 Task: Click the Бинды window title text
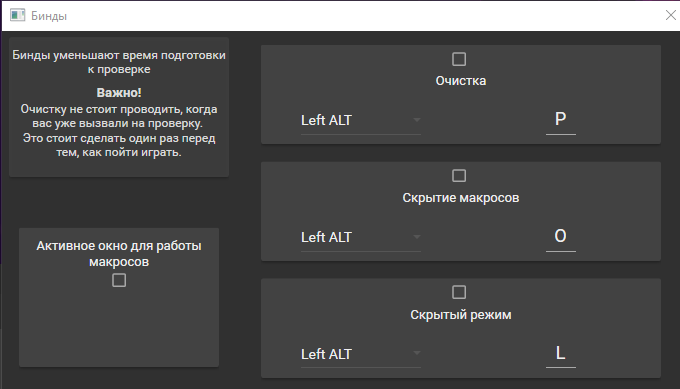[49, 16]
